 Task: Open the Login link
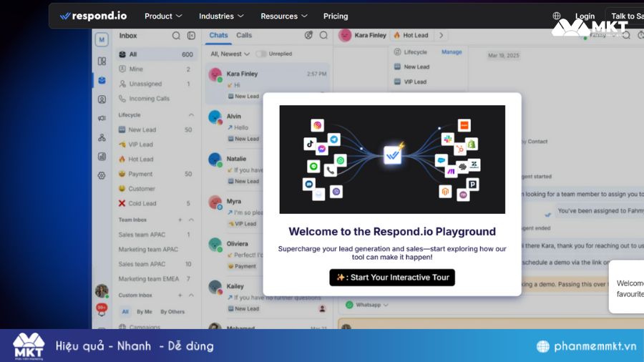[x=585, y=16]
